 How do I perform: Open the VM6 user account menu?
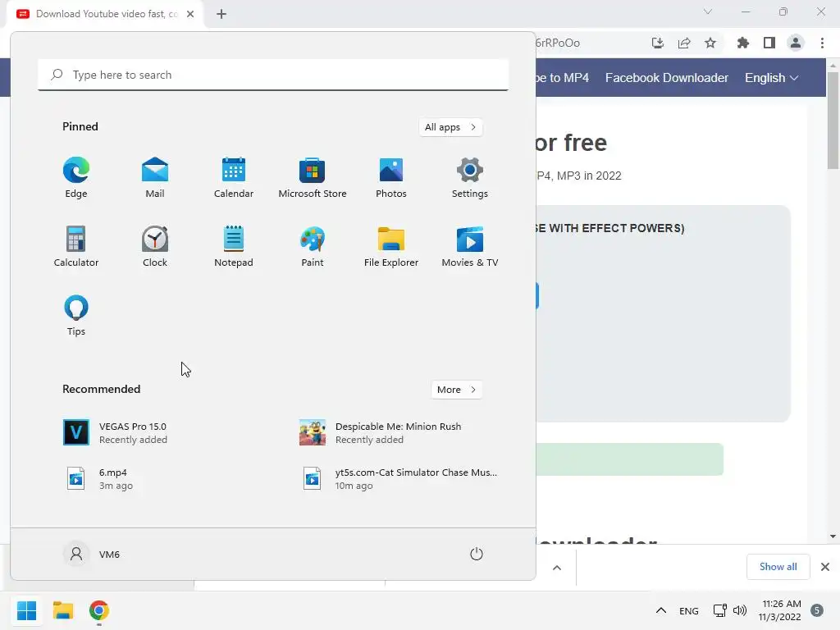pyautogui.click(x=92, y=554)
